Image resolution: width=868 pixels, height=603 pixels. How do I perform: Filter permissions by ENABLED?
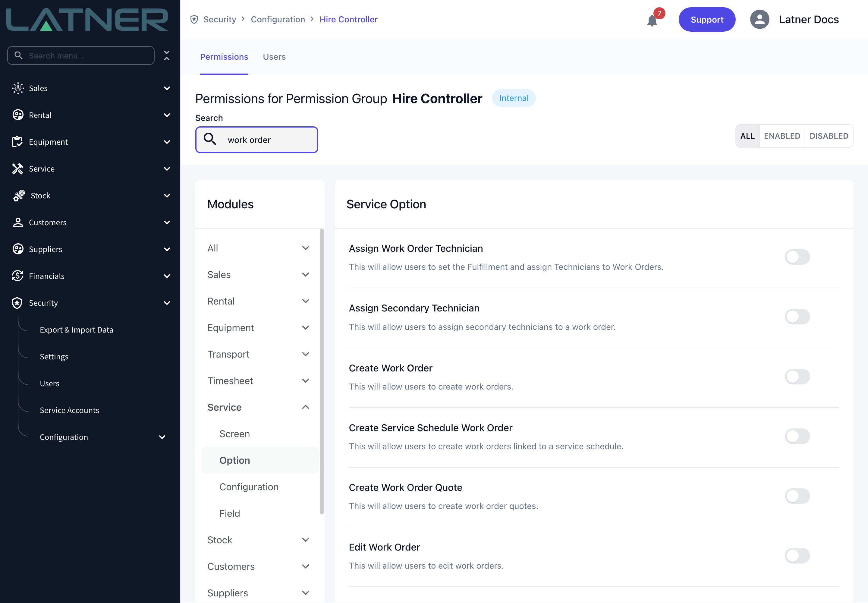coord(782,136)
